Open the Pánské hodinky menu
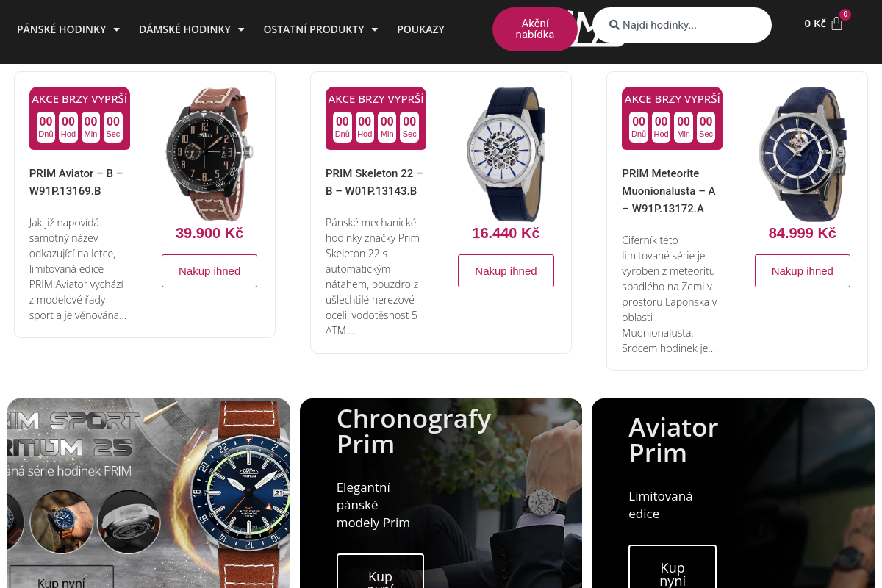Viewport: 882px width, 588px height. tap(62, 29)
